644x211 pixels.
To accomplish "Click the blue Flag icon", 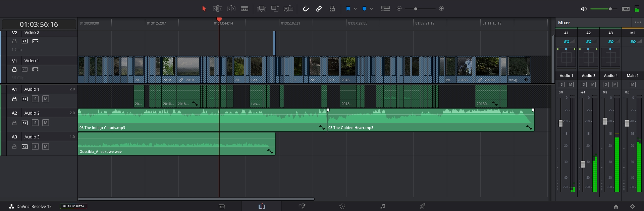I will click(348, 9).
